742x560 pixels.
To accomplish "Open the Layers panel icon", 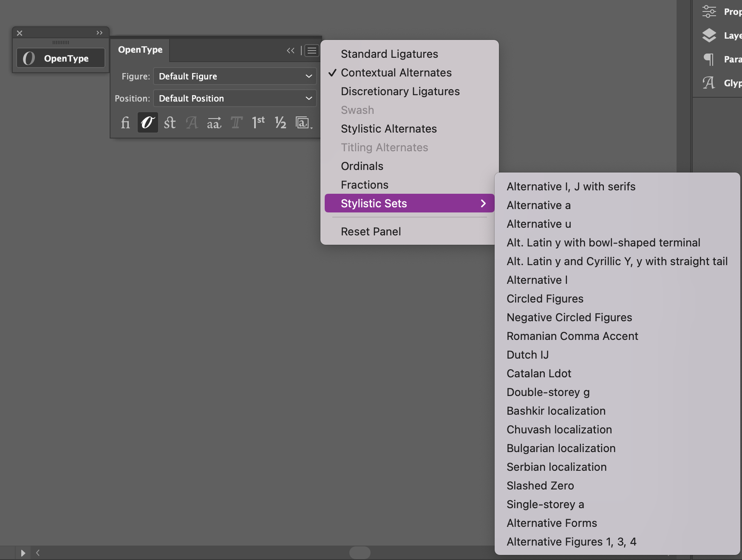I will tap(709, 35).
